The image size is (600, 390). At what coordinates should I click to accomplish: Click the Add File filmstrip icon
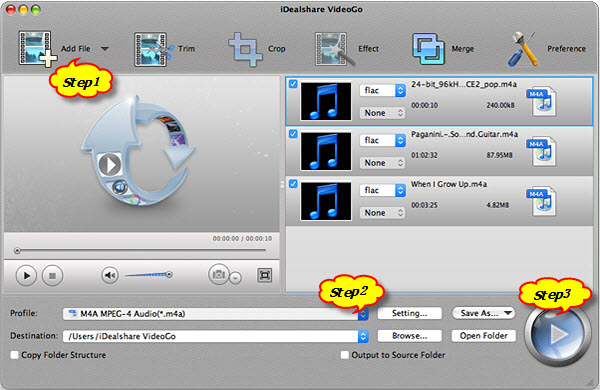37,49
